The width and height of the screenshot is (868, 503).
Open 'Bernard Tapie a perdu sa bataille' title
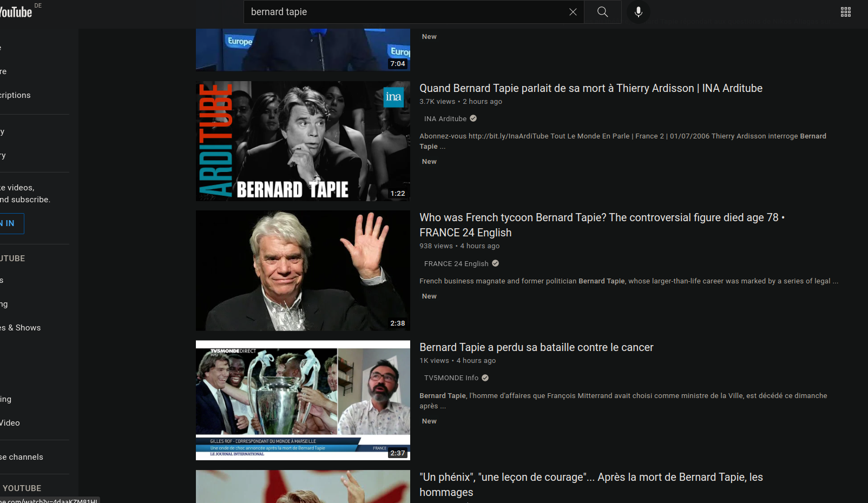[536, 347]
